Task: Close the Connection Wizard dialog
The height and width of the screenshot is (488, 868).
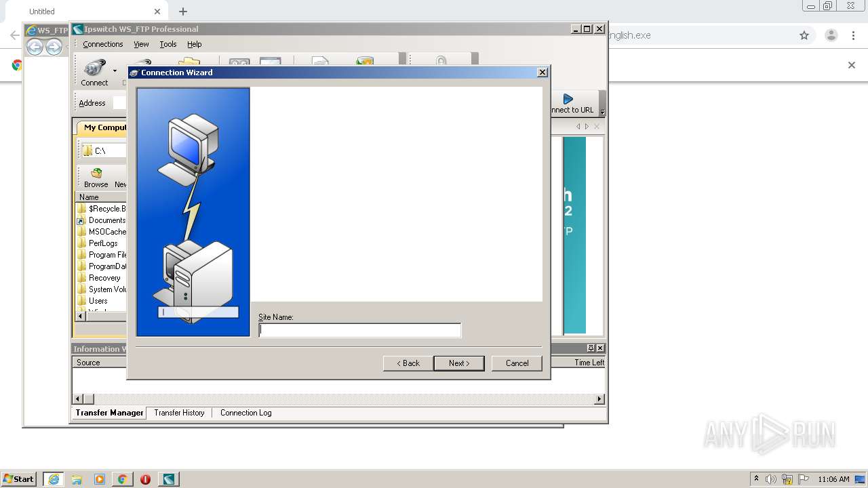Action: point(542,73)
